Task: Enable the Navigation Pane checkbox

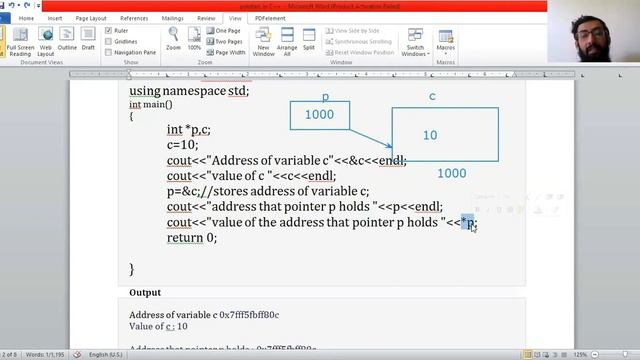Action: pos(108,52)
